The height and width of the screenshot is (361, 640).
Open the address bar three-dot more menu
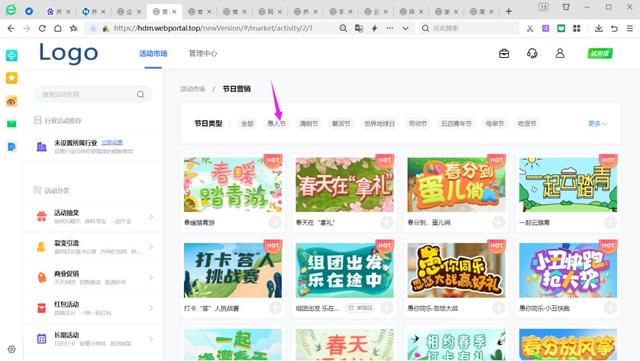(x=390, y=28)
